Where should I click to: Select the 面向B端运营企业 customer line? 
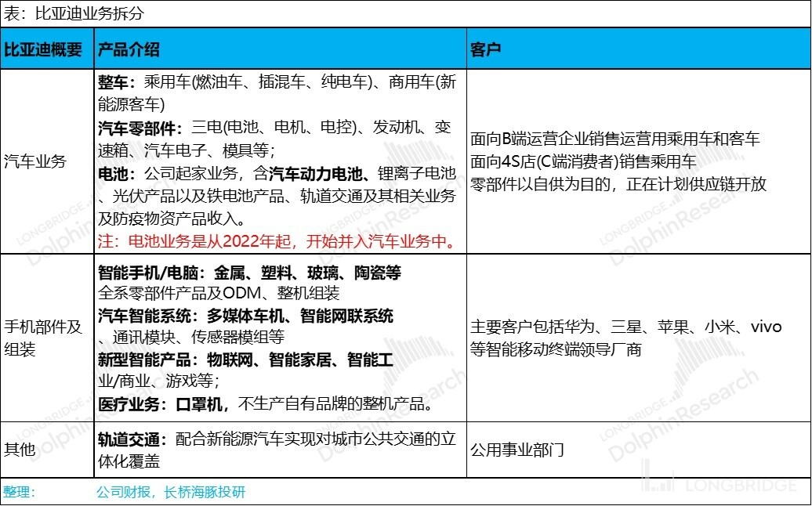pyautogui.click(x=614, y=139)
